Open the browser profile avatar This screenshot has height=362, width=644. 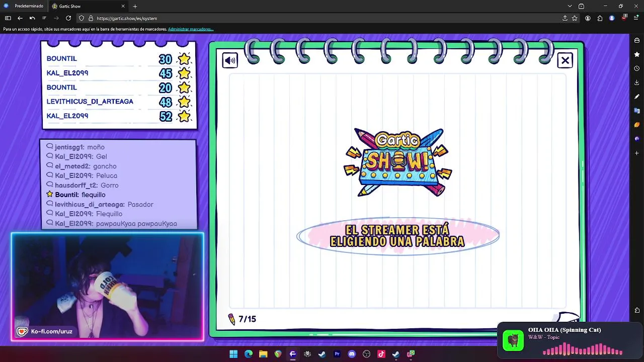click(x=612, y=18)
